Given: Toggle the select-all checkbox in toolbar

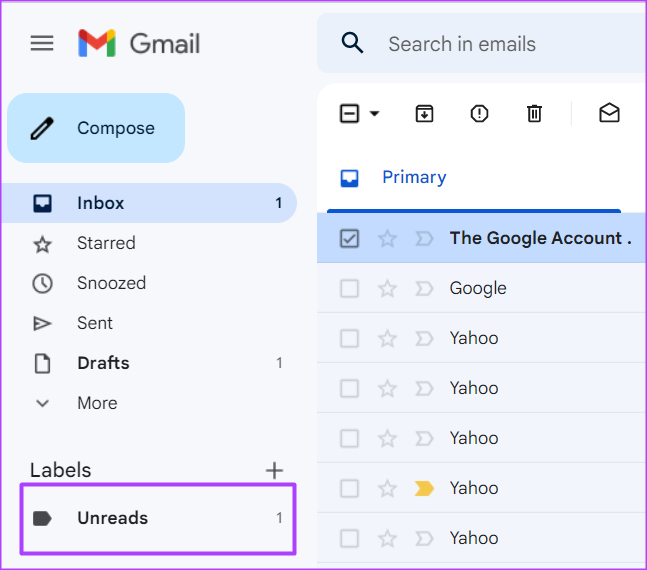Looking at the screenshot, I should coord(349,114).
